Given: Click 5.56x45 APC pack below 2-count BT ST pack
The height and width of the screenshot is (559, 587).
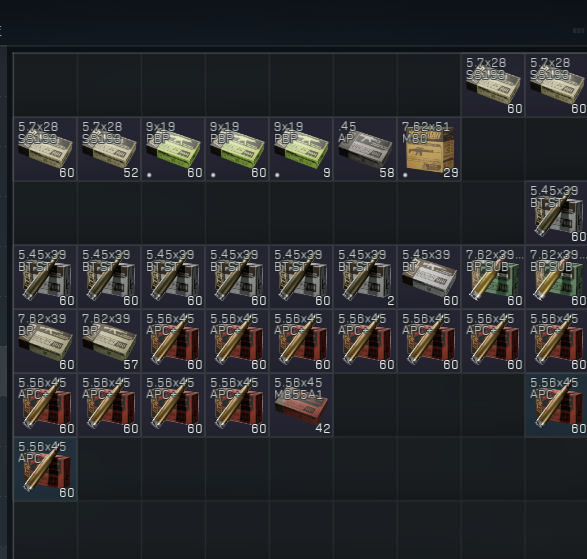Looking at the screenshot, I should [365, 341].
